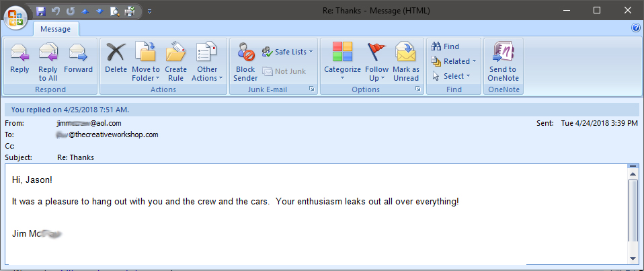This screenshot has width=644, height=271.
Task: Customize Quick Access Toolbar dropdown arrow
Action: [x=149, y=11]
